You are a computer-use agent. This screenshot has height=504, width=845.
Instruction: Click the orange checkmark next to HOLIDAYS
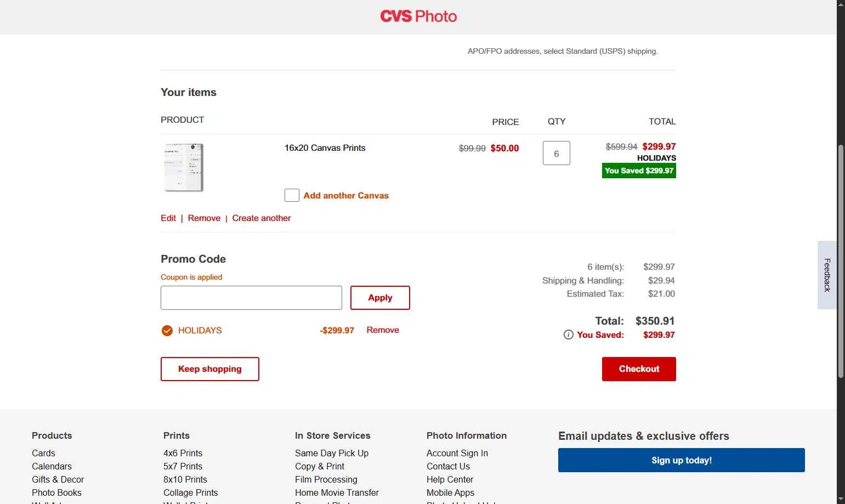pos(167,331)
